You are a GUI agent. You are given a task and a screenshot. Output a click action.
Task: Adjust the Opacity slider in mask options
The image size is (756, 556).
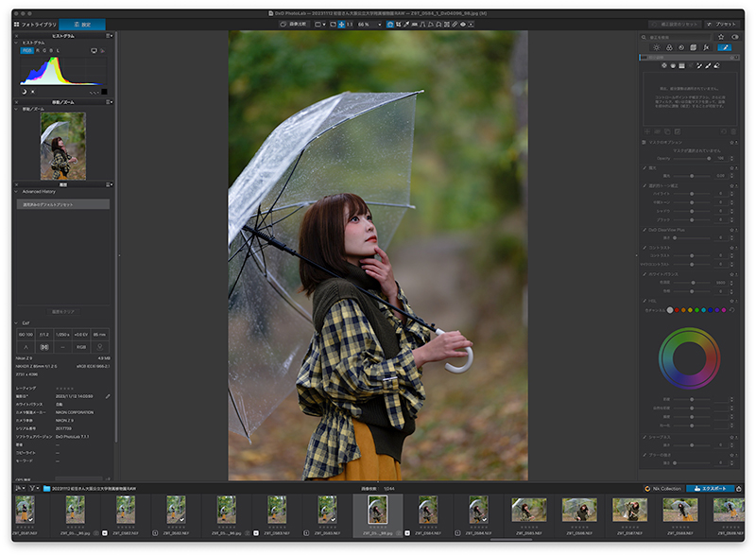(693, 158)
